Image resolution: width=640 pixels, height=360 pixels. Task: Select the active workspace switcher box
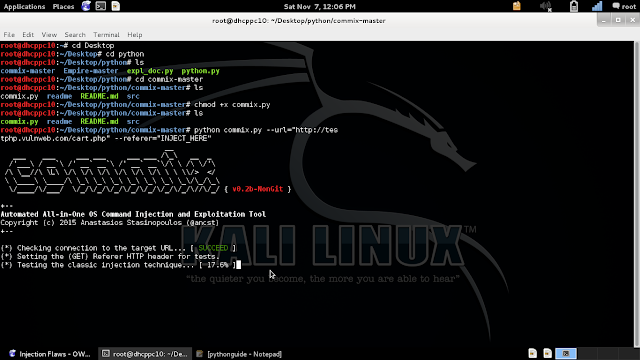tap(566, 353)
